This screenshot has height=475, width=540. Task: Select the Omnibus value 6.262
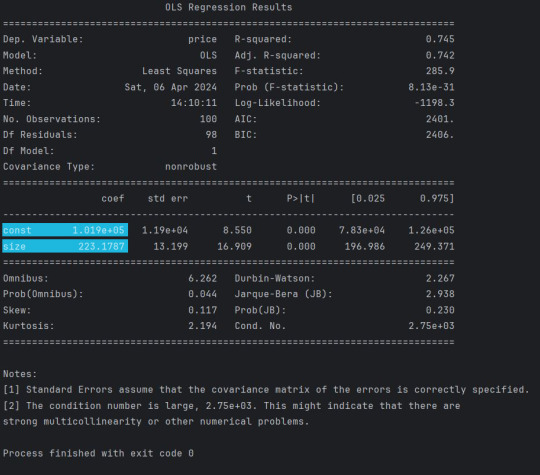(202, 278)
